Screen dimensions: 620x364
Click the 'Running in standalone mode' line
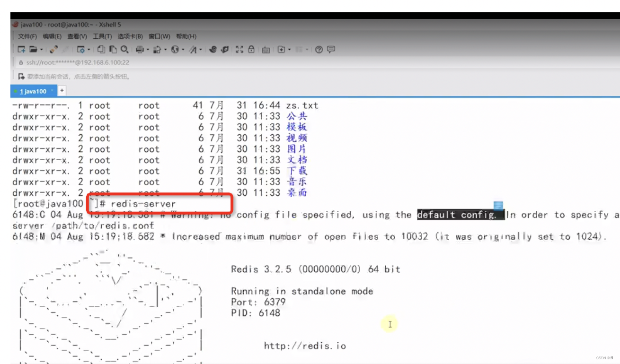(x=302, y=291)
